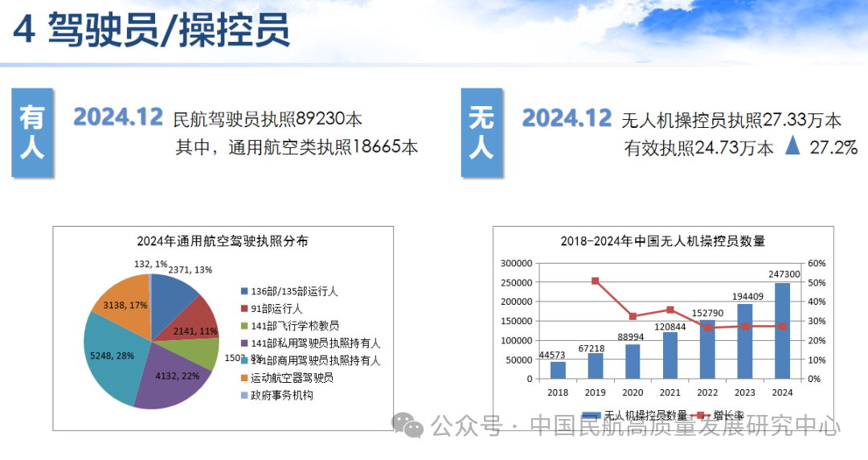Select the blue 无人机操控员数量 legend marker
The width and height of the screenshot is (868, 460).
[592, 415]
